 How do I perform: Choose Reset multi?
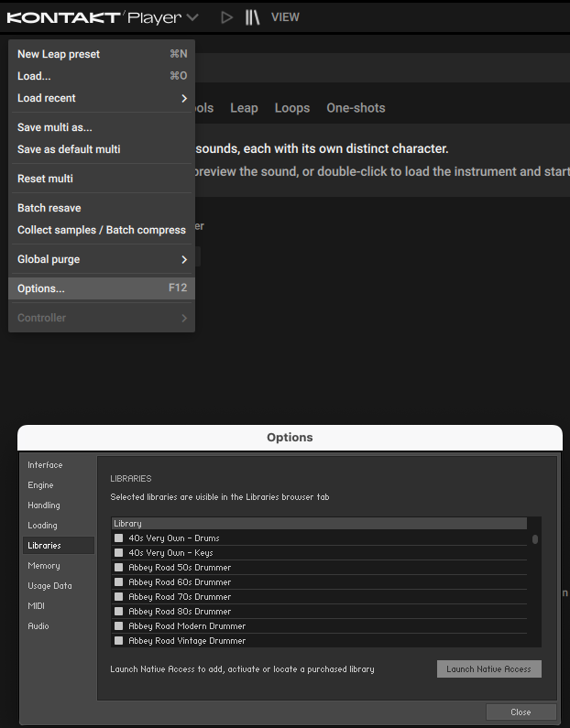102,179
